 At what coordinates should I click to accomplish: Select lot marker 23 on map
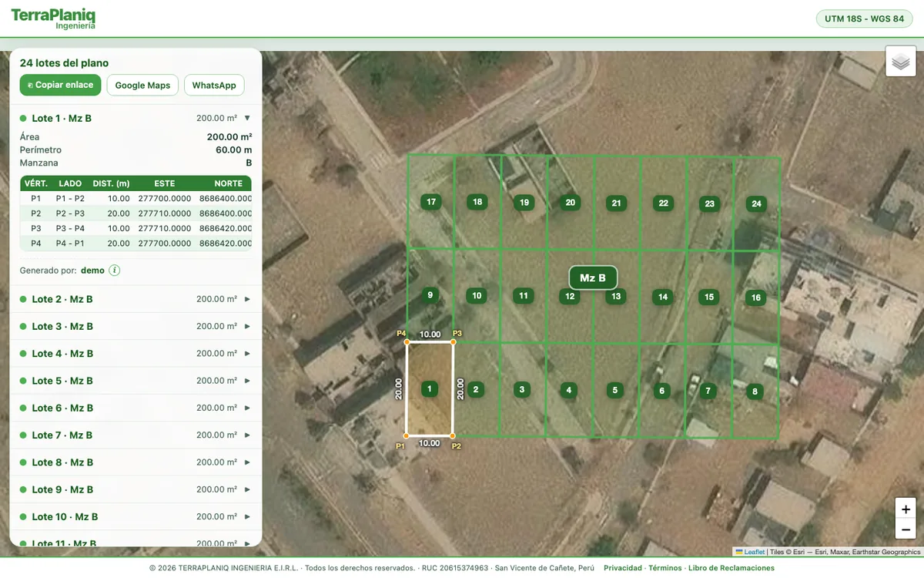point(710,204)
